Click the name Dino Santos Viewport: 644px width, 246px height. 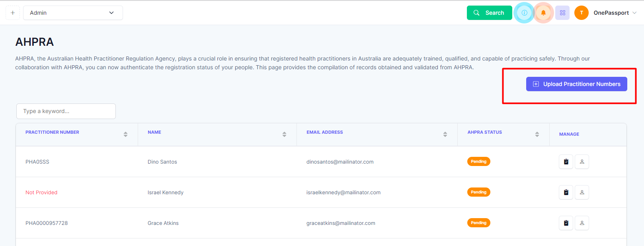pos(162,162)
